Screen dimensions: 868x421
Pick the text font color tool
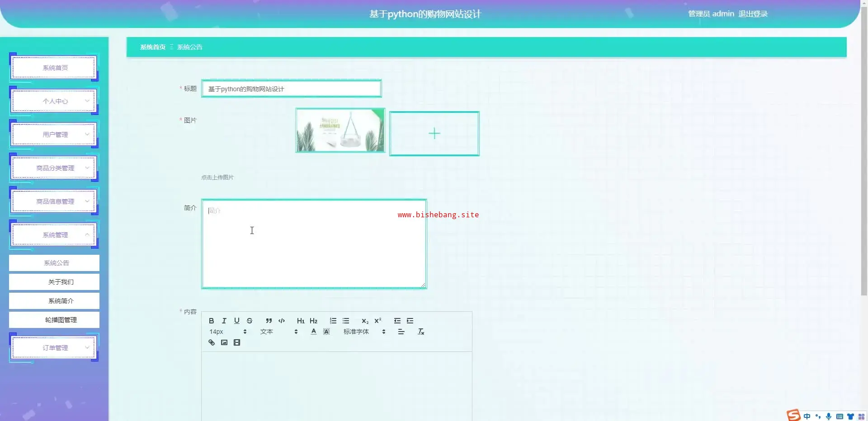click(314, 332)
